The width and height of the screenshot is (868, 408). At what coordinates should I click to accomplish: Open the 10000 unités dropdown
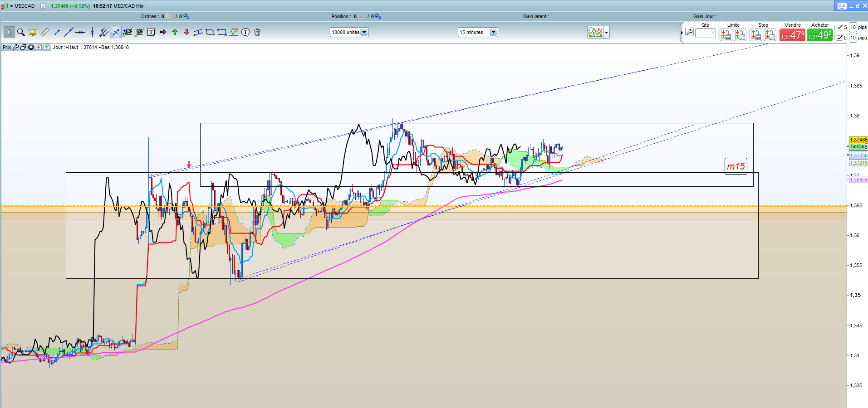364,32
